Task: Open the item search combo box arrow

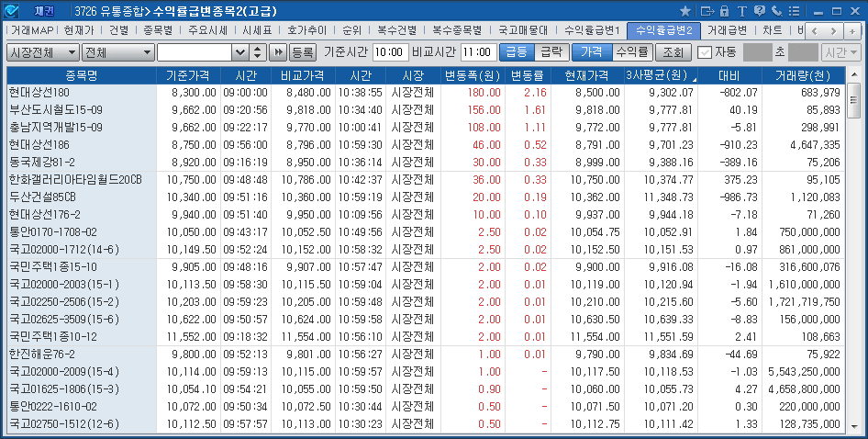Action: tap(241, 52)
